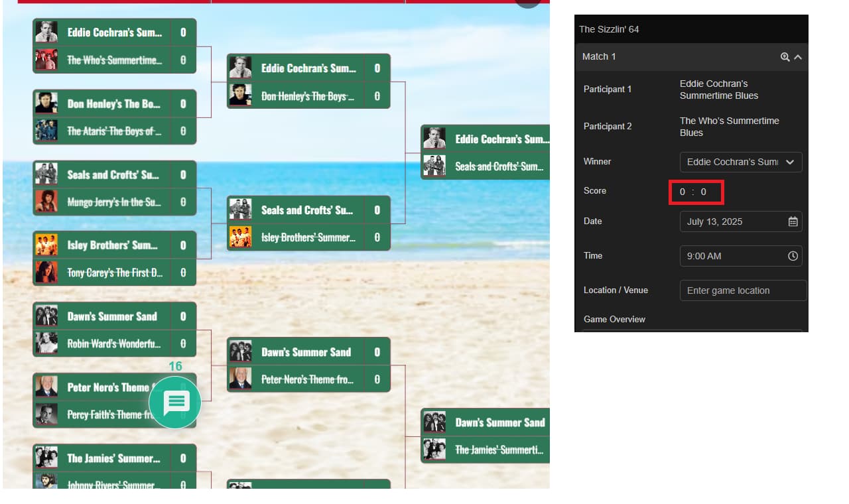Click The Who's band thumbnail
Screen dimensions: 849x504
point(46,60)
